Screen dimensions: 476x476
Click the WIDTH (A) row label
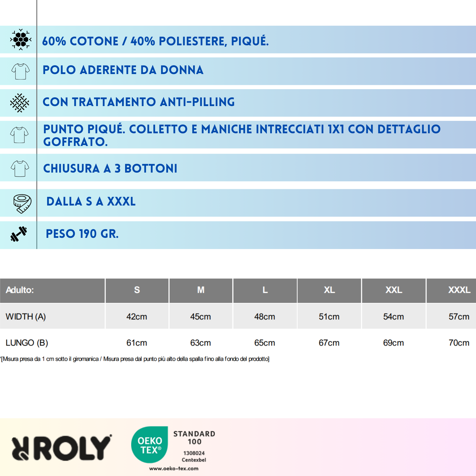pyautogui.click(x=26, y=316)
